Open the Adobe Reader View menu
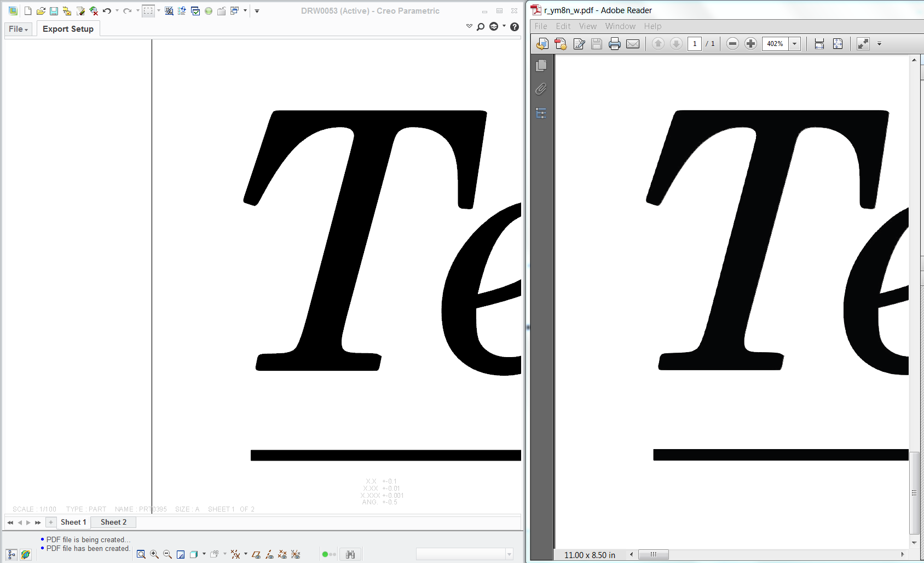The image size is (924, 563). click(x=588, y=26)
